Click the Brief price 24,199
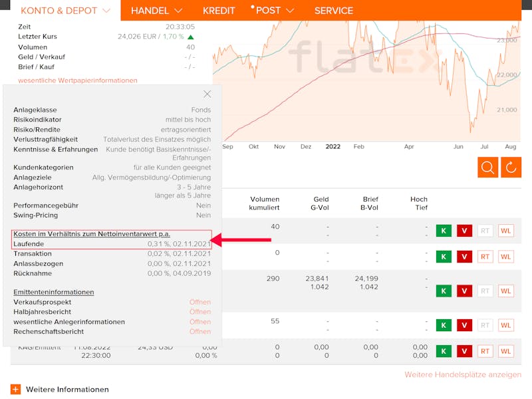Screen dimensions: 532x399 366,279
